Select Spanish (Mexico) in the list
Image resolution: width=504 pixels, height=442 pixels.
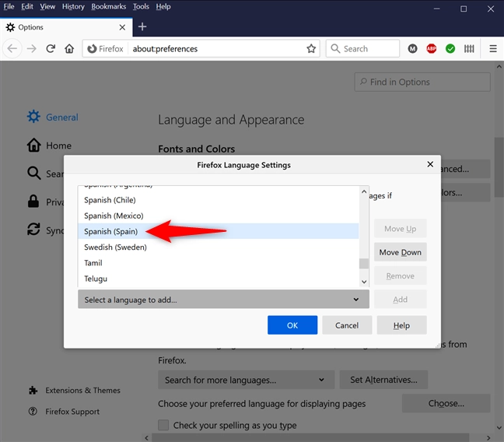(x=219, y=216)
